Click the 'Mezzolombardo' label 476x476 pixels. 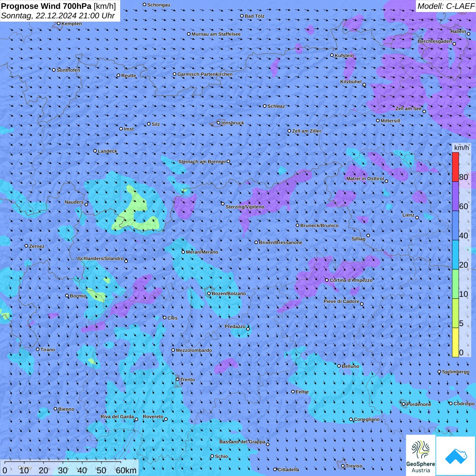click(x=194, y=350)
